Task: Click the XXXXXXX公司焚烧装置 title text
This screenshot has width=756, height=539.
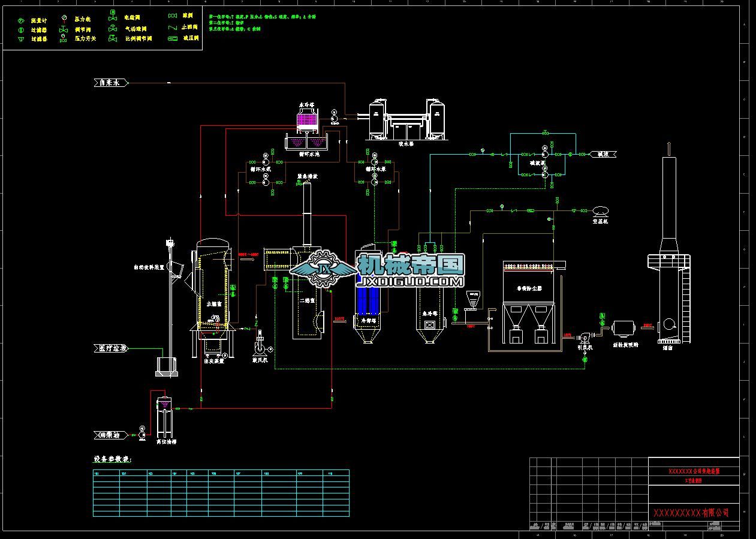Action: (x=694, y=471)
